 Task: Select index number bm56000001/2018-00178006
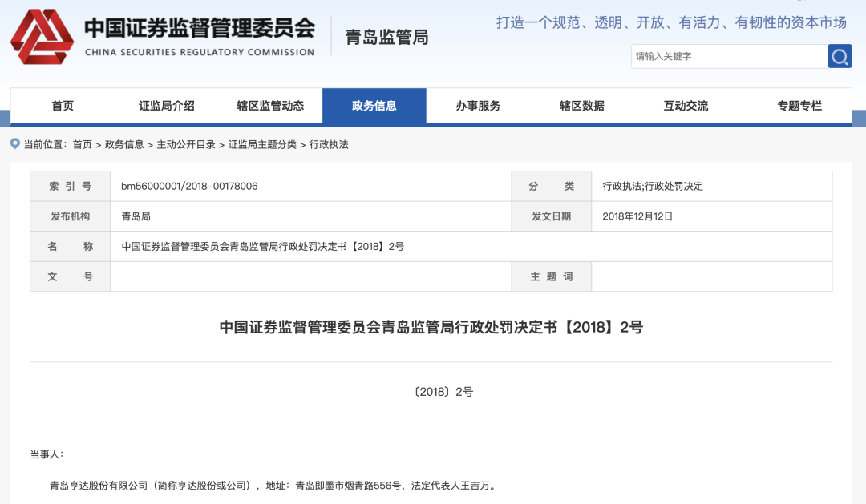pyautogui.click(x=189, y=186)
